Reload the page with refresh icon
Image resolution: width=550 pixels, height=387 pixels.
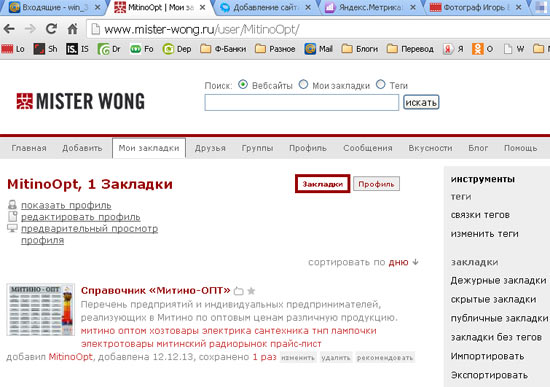[x=51, y=29]
